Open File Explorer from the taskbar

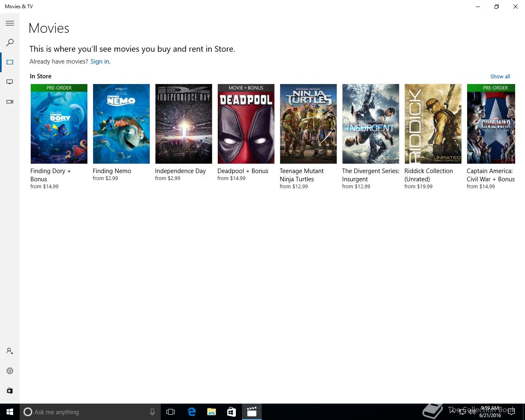[x=212, y=412]
